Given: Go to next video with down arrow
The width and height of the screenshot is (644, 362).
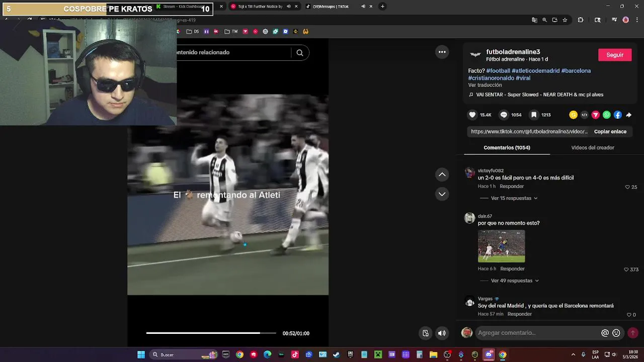Looking at the screenshot, I should pyautogui.click(x=442, y=194).
